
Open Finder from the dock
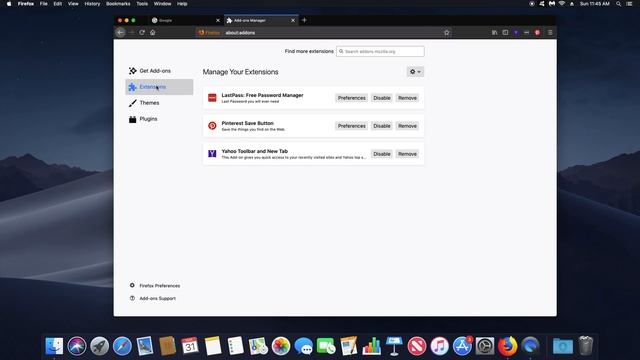[x=54, y=346]
